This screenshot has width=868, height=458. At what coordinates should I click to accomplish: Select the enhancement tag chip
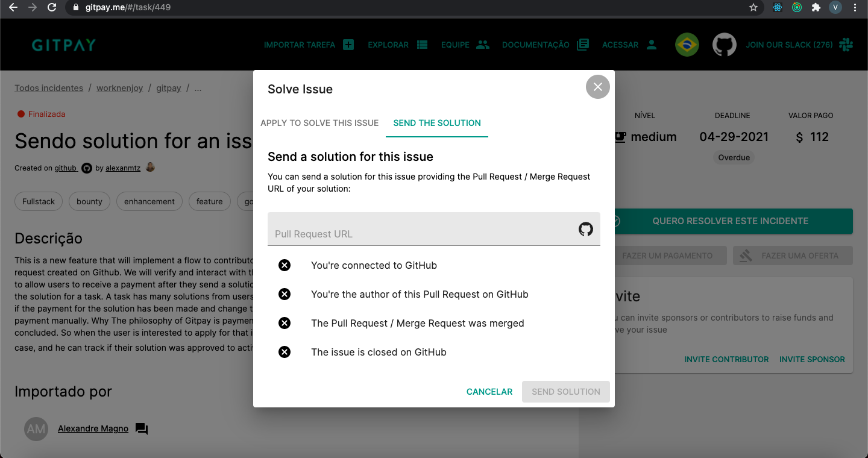[149, 201]
